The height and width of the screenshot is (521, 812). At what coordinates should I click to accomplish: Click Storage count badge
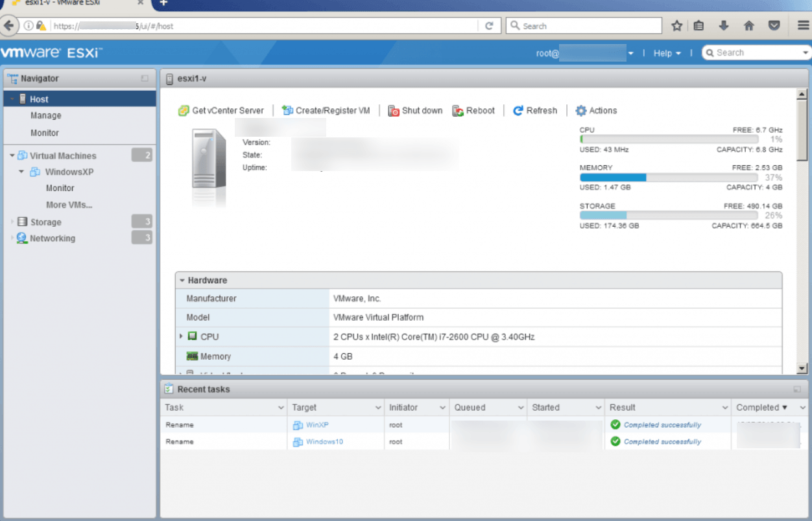(x=142, y=222)
